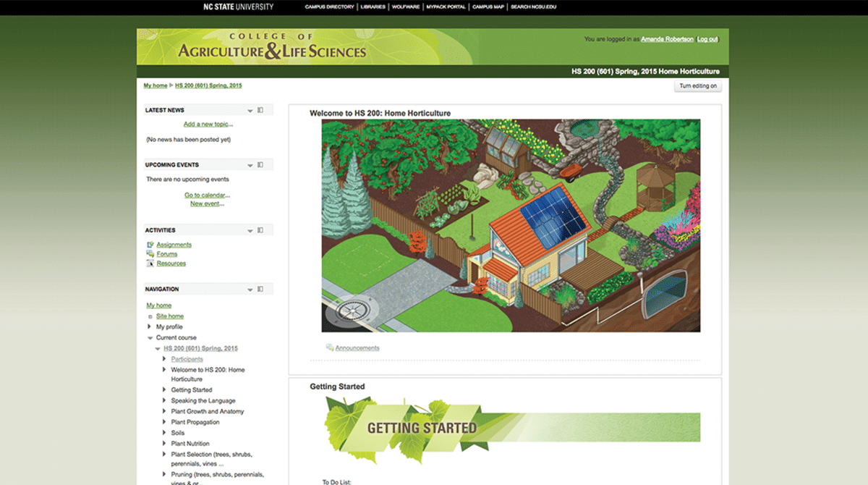Expand My profile in the Navigation tree

(x=150, y=326)
